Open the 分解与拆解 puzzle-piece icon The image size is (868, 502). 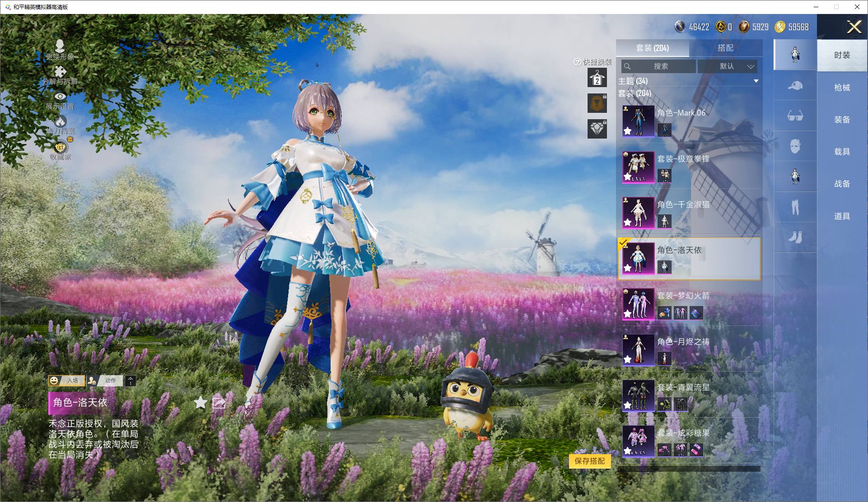pyautogui.click(x=60, y=71)
